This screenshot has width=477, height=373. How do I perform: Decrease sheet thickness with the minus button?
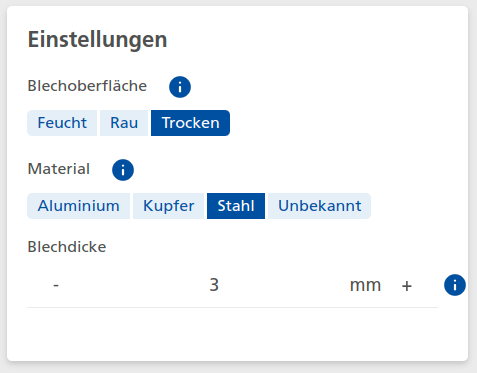(56, 285)
